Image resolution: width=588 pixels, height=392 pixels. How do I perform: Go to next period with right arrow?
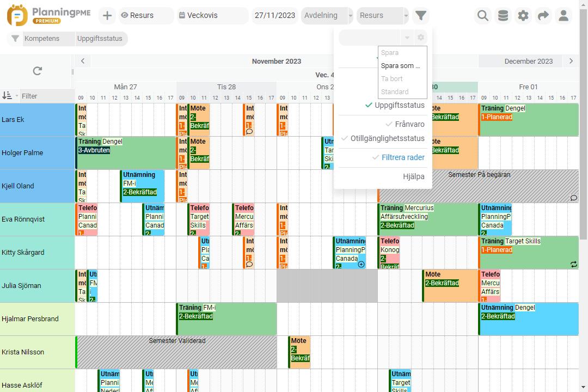point(571,61)
